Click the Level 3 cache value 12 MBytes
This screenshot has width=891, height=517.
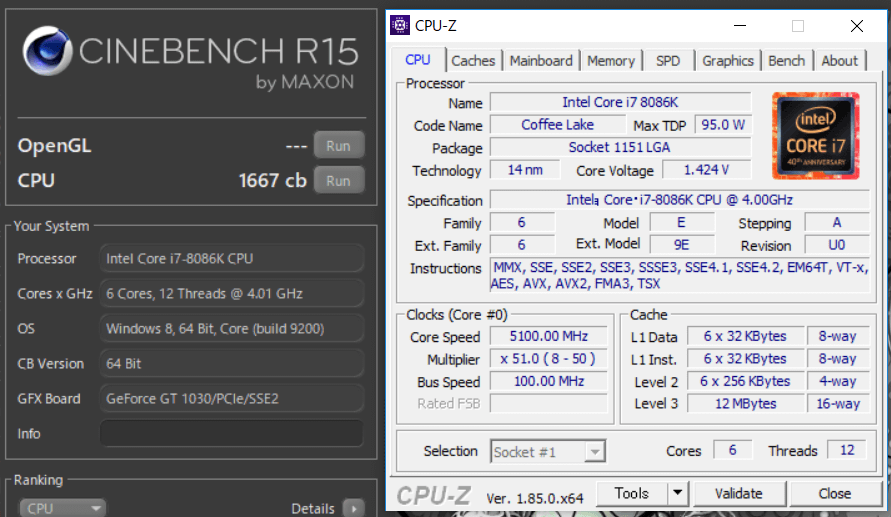(x=746, y=404)
